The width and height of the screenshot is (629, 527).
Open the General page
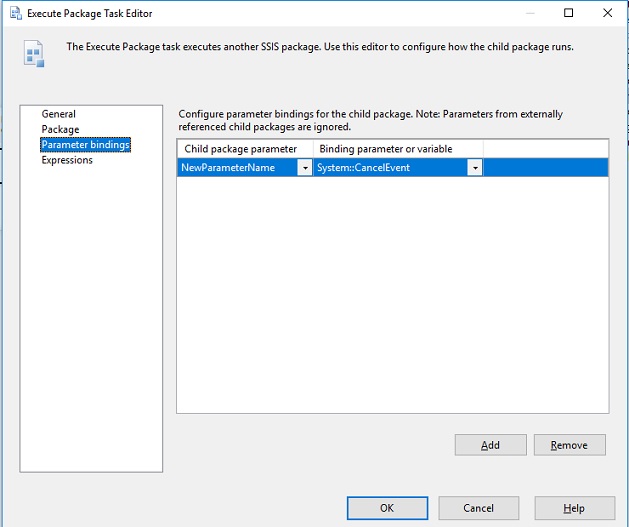pyautogui.click(x=59, y=114)
